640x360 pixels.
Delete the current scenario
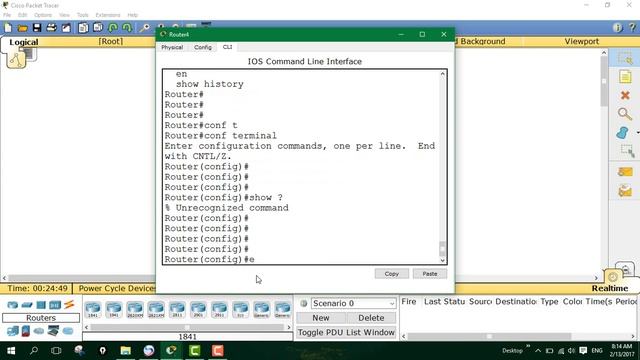371,318
